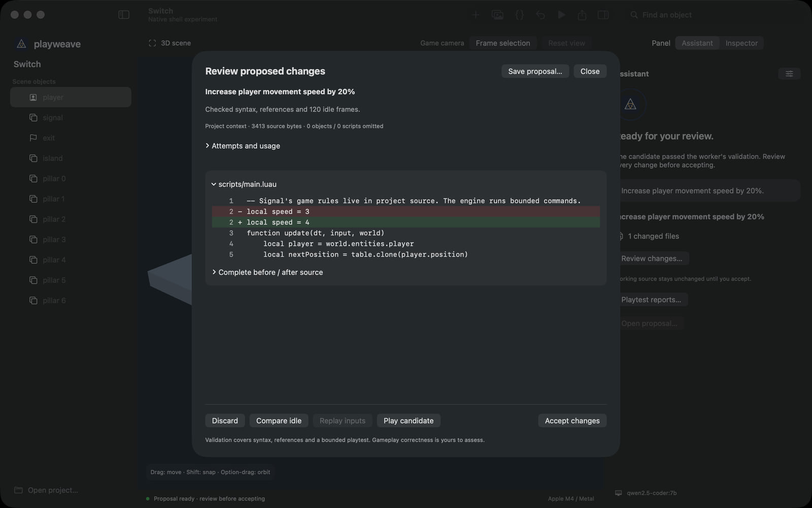Viewport: 812px width, 508px height.
Task: Toggle the left sidebar icon
Action: pyautogui.click(x=123, y=15)
